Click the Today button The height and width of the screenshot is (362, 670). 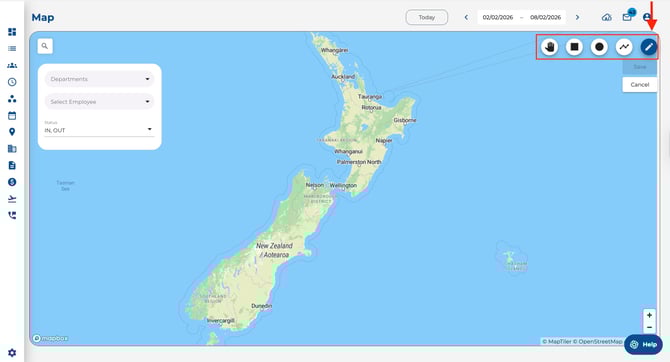(x=426, y=18)
